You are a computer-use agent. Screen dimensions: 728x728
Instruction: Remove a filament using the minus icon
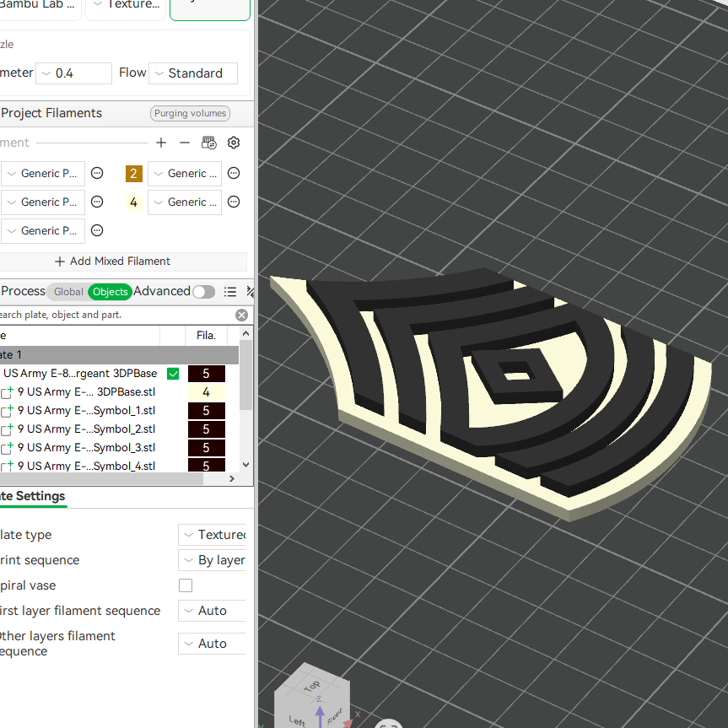[x=185, y=143]
